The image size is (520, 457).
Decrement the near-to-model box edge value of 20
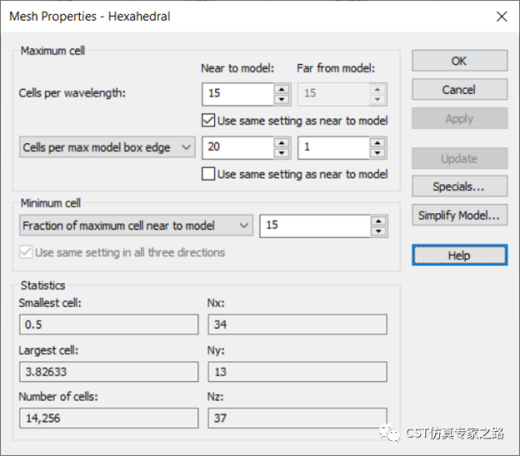tap(282, 153)
